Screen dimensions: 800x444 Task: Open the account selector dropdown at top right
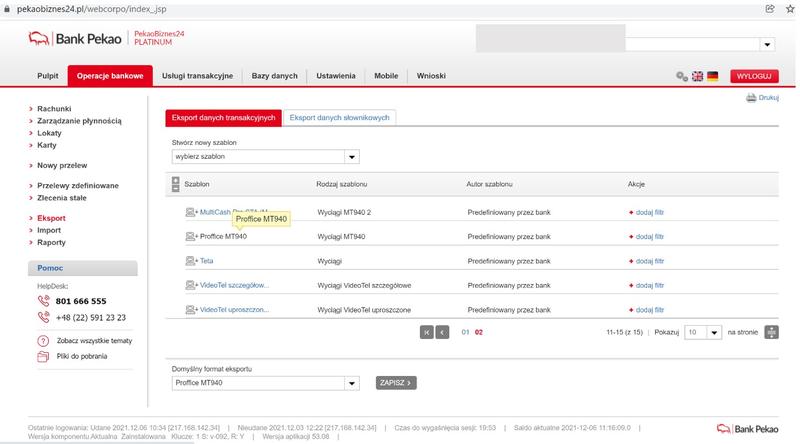pos(767,44)
